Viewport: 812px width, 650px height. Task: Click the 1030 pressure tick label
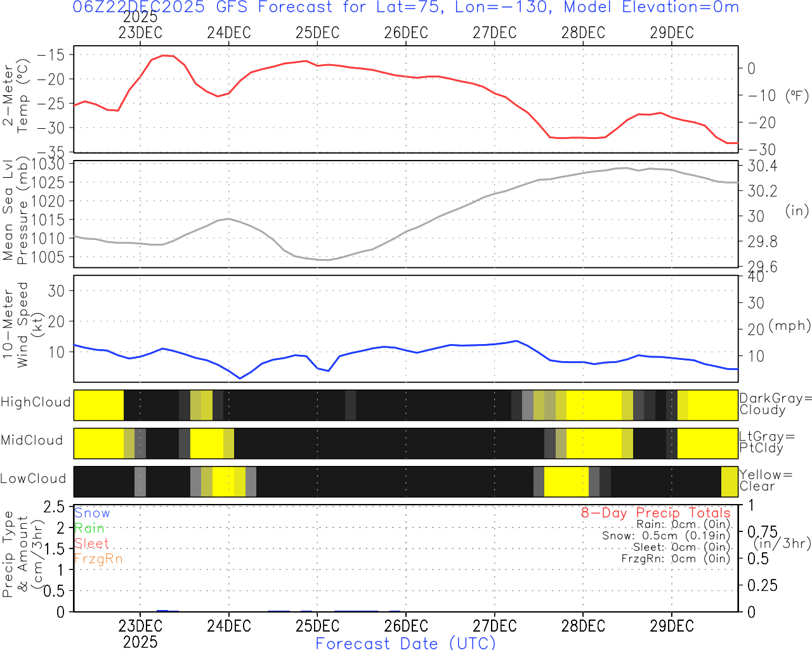tap(48, 164)
